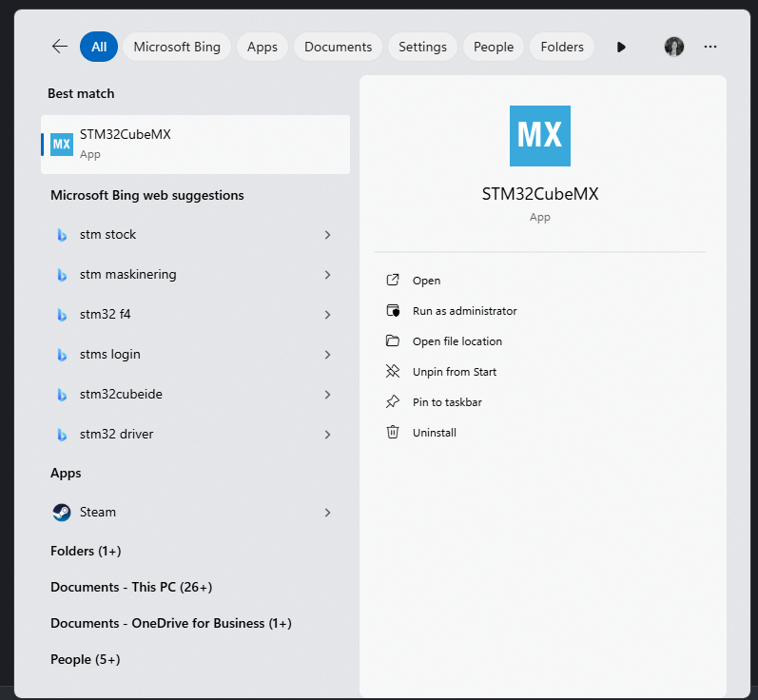Expand stm stock suggestion chevron
Image resolution: width=758 pixels, height=700 pixels.
pyautogui.click(x=327, y=235)
